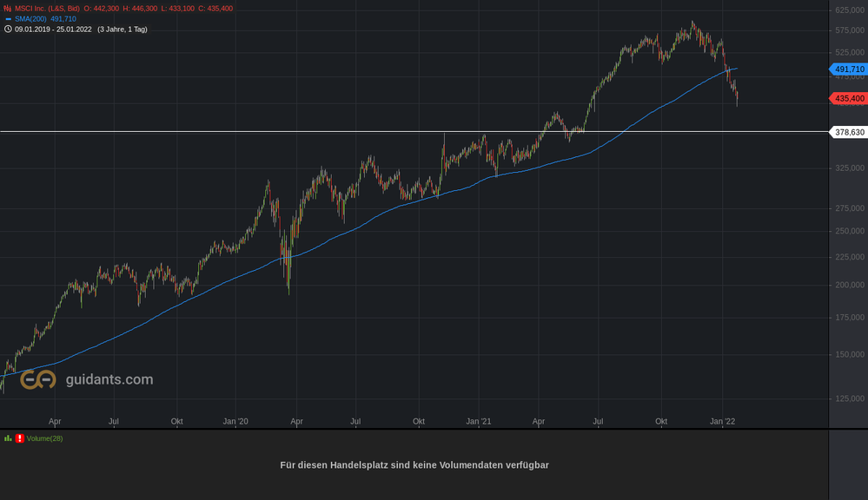The width and height of the screenshot is (868, 500).
Task: Click the red price tag showing 435,400
Action: point(849,99)
